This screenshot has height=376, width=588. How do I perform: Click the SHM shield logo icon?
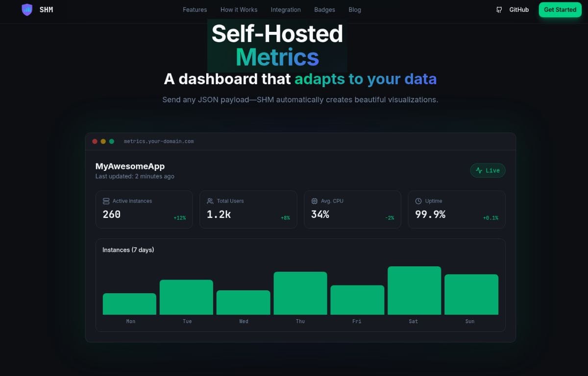point(27,9)
